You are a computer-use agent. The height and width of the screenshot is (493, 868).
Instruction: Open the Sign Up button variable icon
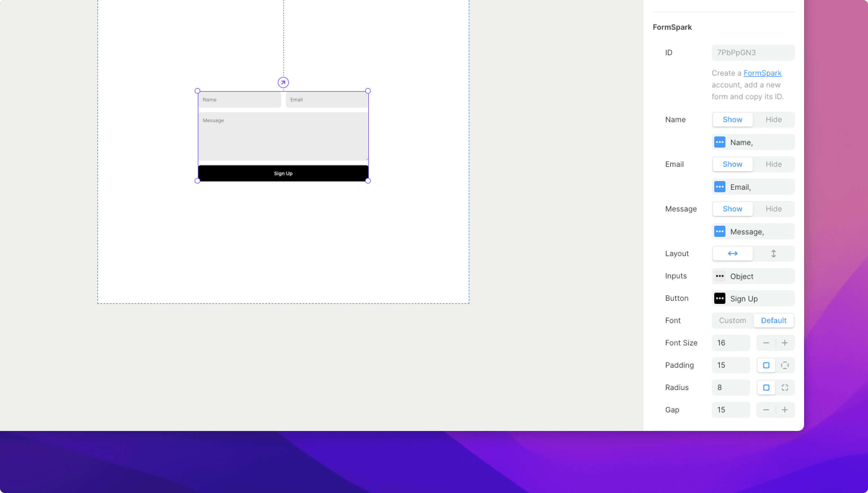tap(720, 298)
